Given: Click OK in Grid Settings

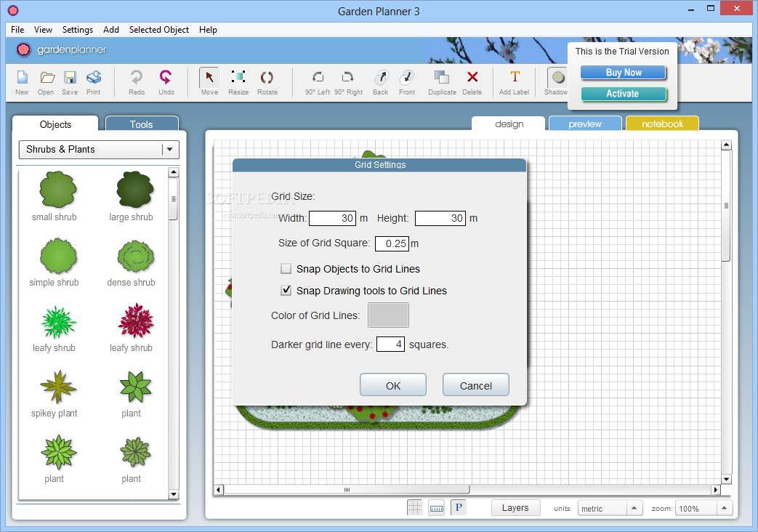Looking at the screenshot, I should [393, 385].
